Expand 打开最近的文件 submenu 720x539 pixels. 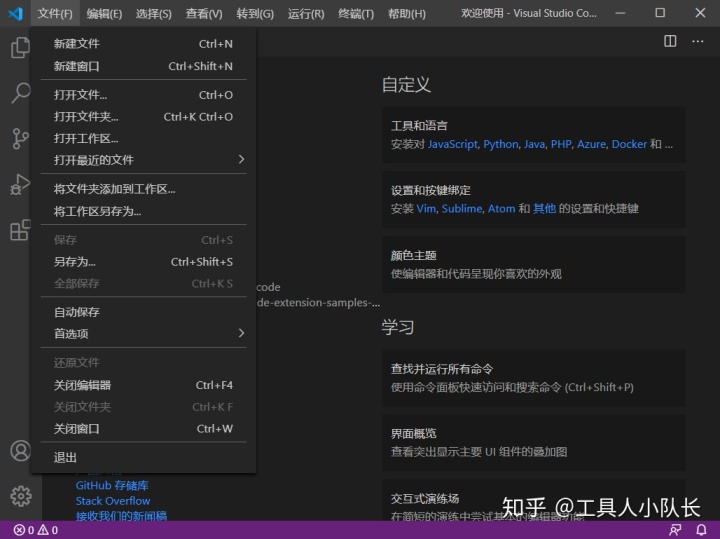tap(143, 160)
